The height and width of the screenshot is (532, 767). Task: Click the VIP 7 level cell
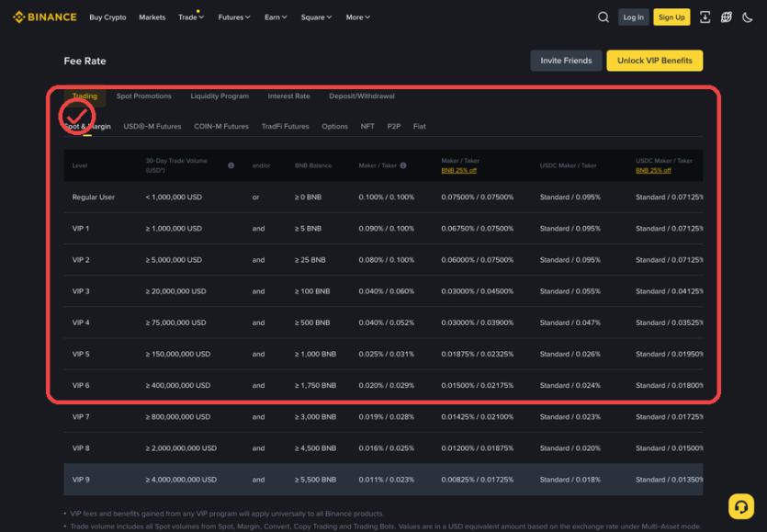pyautogui.click(x=81, y=416)
